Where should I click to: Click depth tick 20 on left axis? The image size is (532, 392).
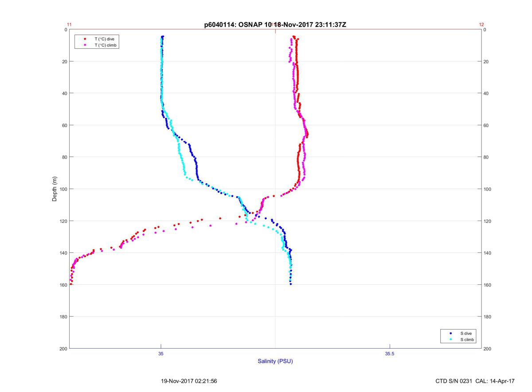64,62
